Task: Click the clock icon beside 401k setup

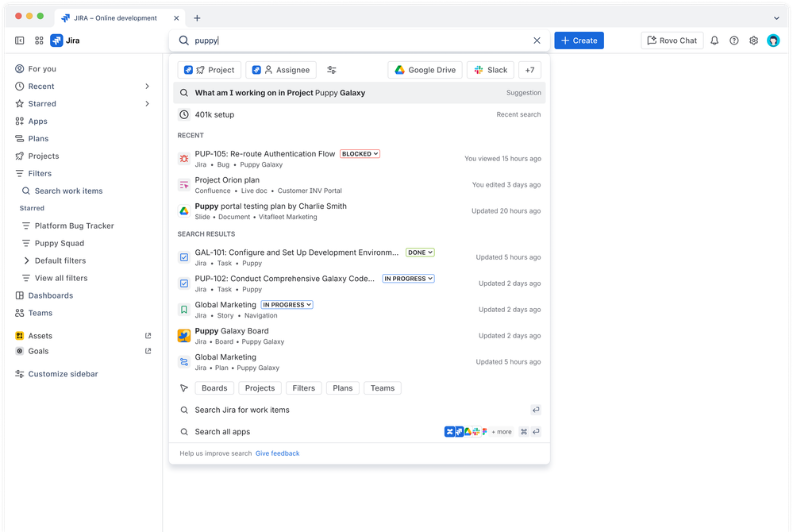Action: tap(184, 115)
